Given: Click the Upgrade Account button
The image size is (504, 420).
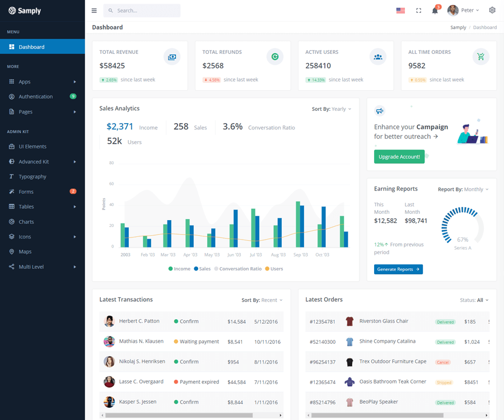Looking at the screenshot, I should 399,156.
